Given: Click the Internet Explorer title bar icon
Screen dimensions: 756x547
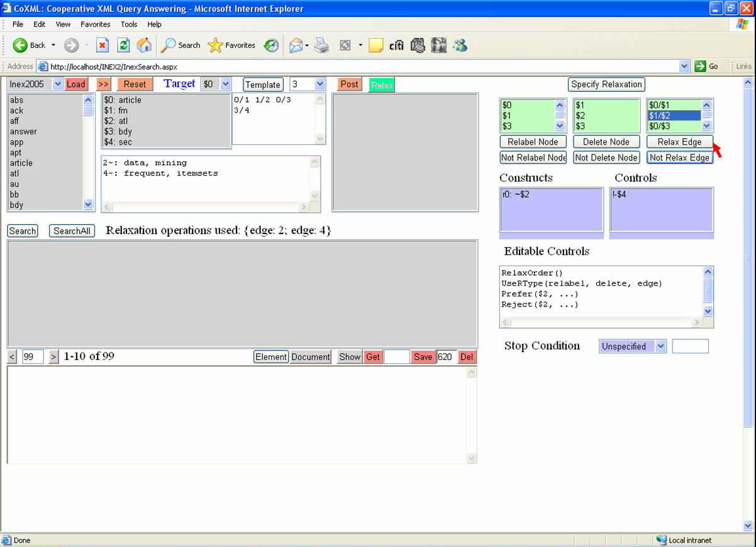Looking at the screenshot, I should pyautogui.click(x=7, y=9).
